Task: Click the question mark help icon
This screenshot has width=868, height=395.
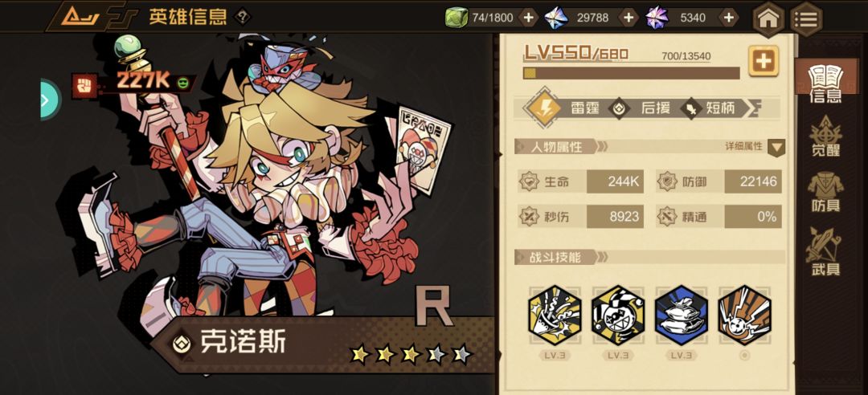Action: click(x=242, y=17)
